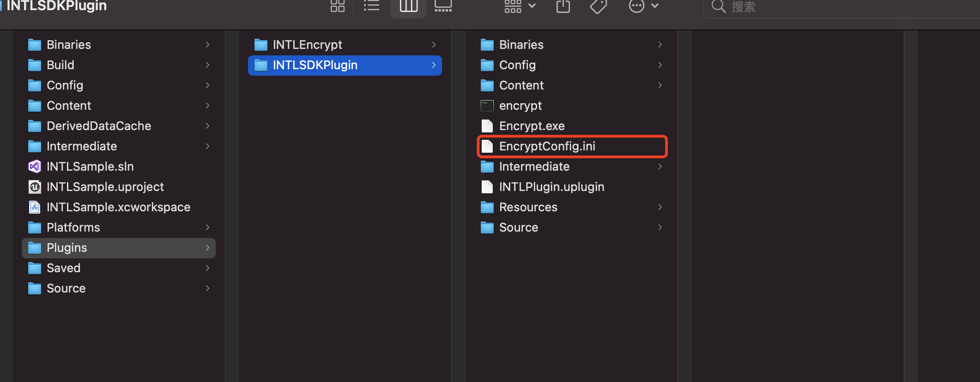Select the Binaries folder in third column
Screen dimensions: 980x382
pos(571,45)
